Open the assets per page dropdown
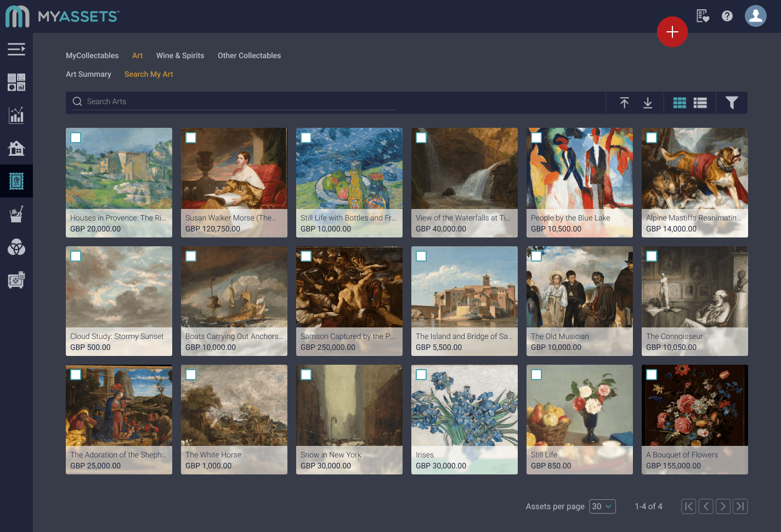The height and width of the screenshot is (532, 781). (x=602, y=506)
